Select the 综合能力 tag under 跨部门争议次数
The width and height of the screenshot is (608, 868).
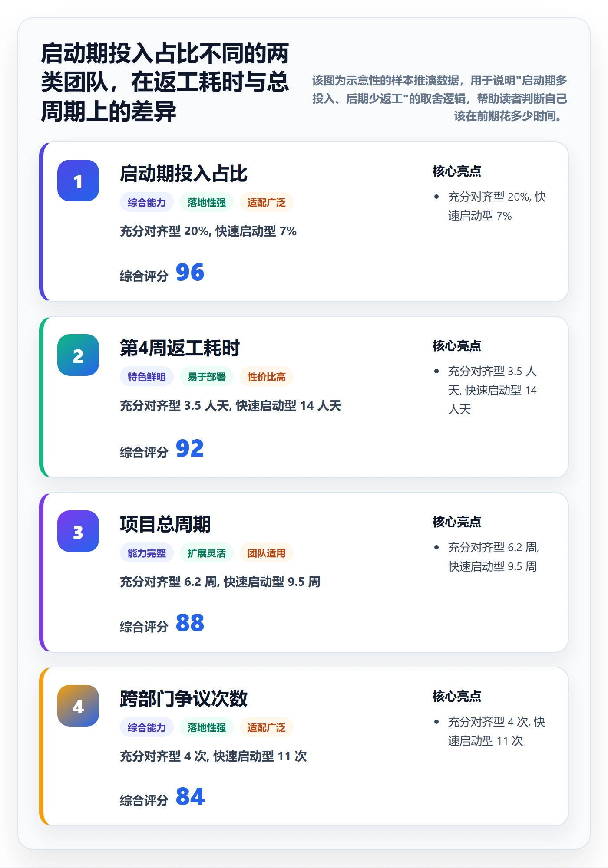pos(147,727)
